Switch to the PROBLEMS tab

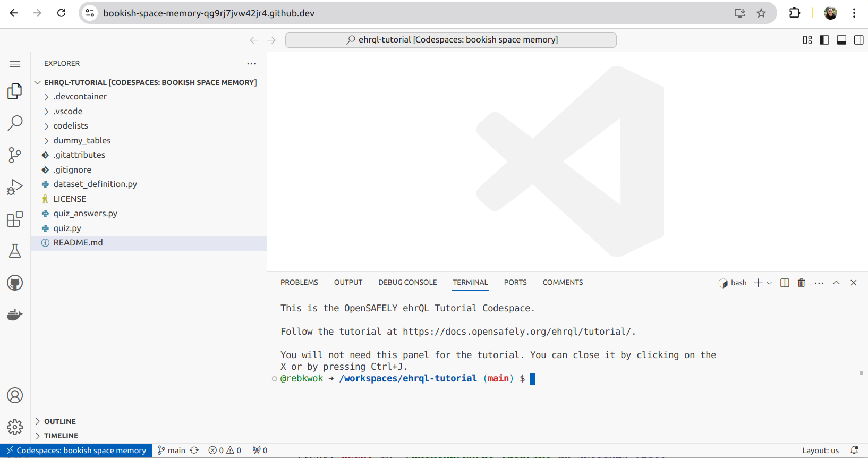pos(299,282)
